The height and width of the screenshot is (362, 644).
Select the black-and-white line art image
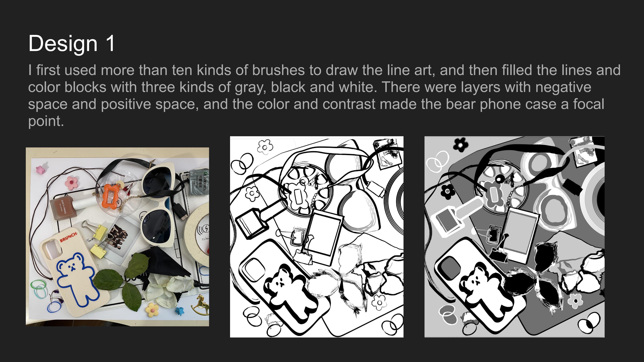pos(316,237)
